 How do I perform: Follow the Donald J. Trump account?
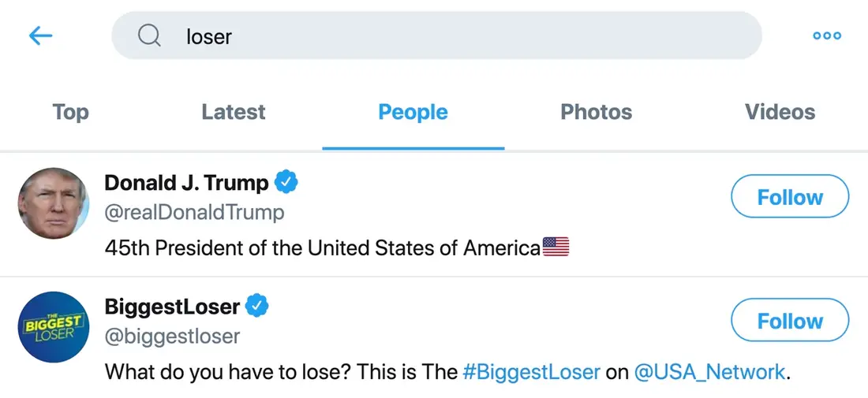coord(790,197)
